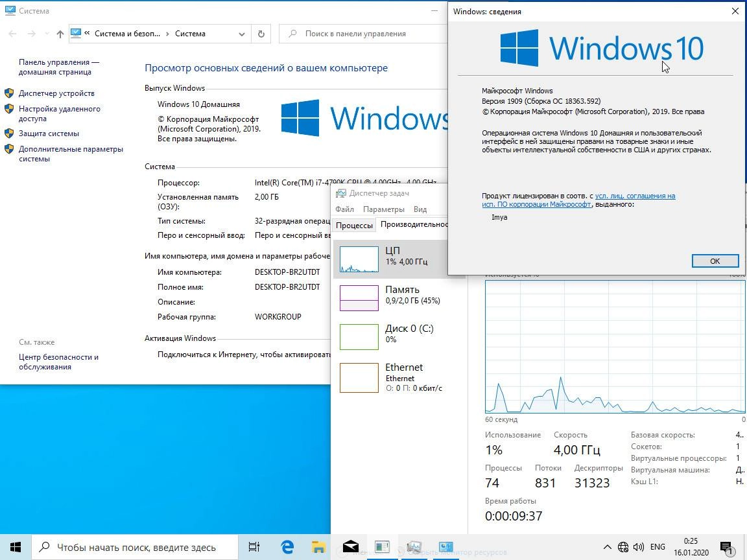747x560 pixels.
Task: Click 'Windows 10 Домашняя' edition text
Action: 198,104
